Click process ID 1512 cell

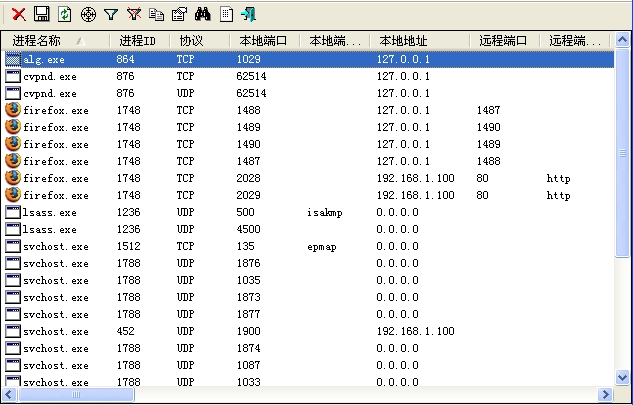[128, 246]
